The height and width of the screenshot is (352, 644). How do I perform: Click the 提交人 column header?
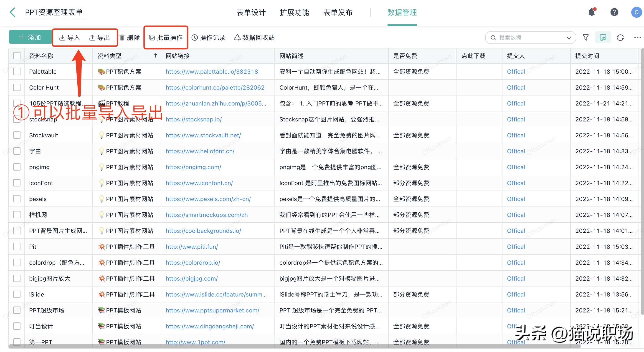point(516,56)
